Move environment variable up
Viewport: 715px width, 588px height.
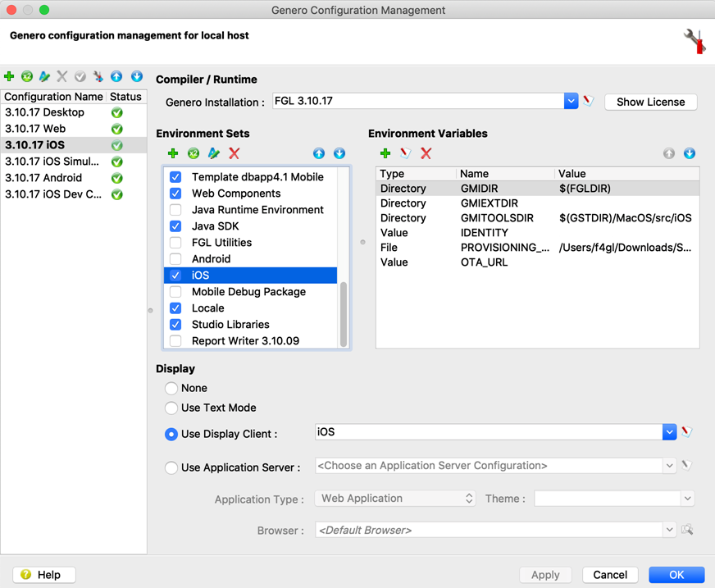(x=669, y=153)
